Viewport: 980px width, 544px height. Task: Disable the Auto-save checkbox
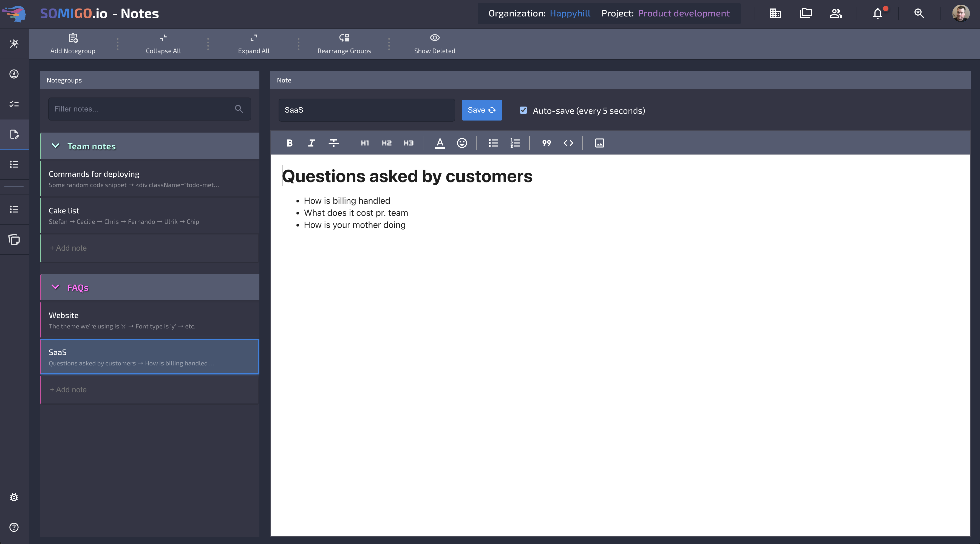tap(523, 110)
